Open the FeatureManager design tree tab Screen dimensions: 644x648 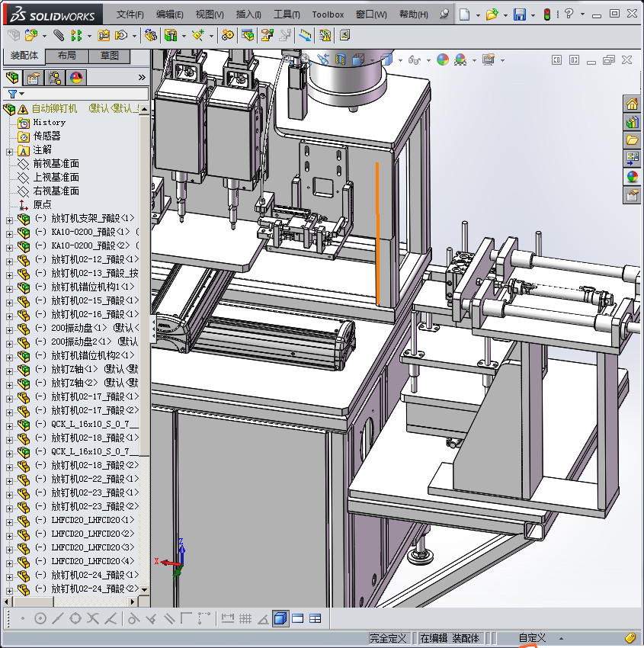coord(12,78)
